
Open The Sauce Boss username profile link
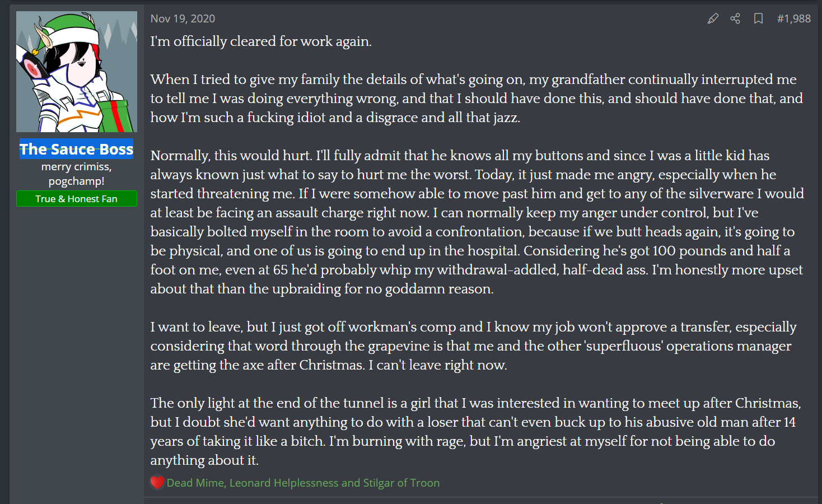click(77, 149)
